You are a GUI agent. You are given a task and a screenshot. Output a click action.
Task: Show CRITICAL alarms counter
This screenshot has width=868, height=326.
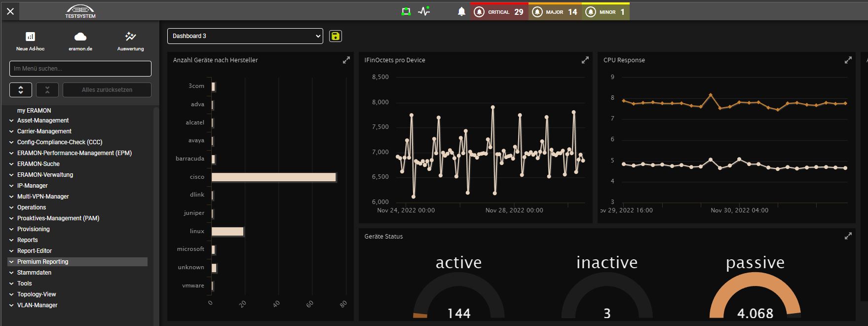pos(499,12)
